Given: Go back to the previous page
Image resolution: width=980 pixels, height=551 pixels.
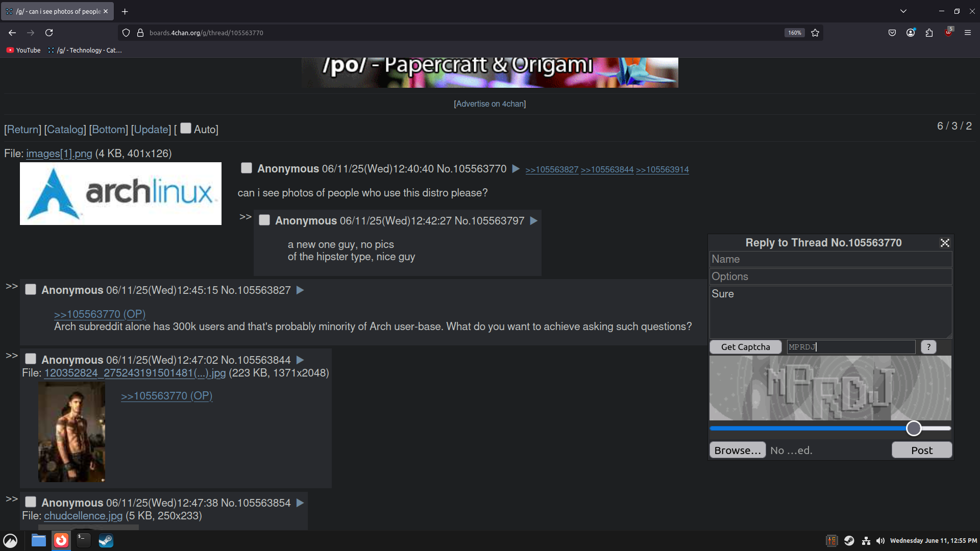Looking at the screenshot, I should click(12, 33).
